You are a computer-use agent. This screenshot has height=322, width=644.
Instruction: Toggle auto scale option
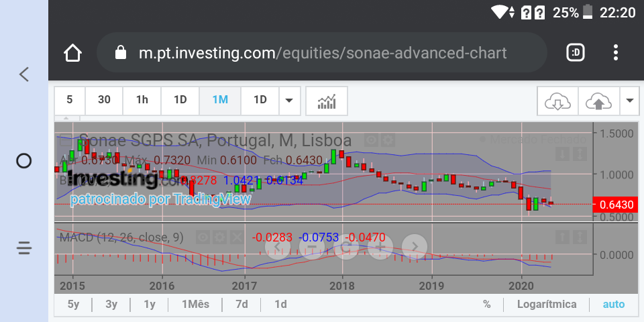tap(614, 305)
